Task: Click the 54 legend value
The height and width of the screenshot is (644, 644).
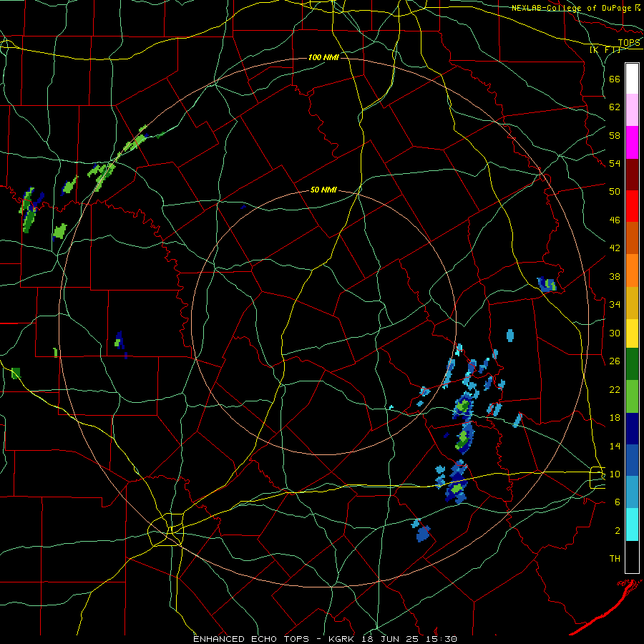Action: pos(615,163)
